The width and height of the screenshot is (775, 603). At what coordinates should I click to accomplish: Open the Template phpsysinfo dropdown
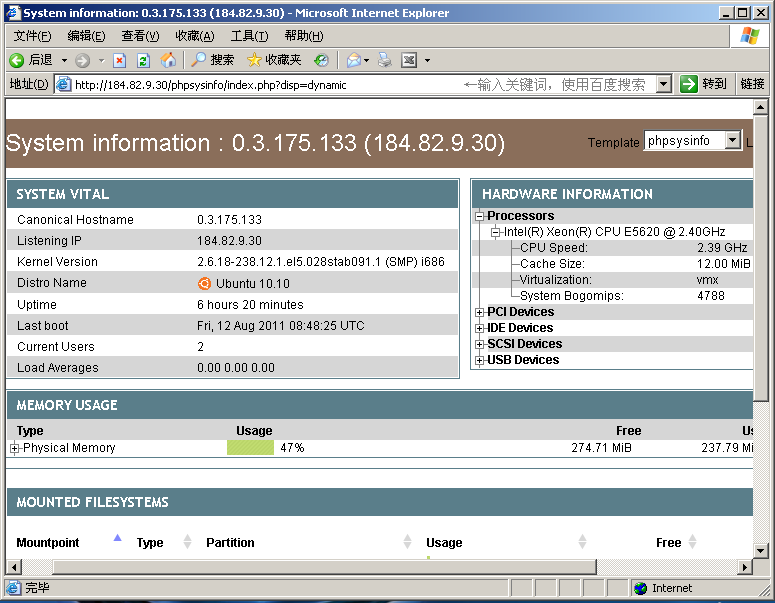(693, 141)
